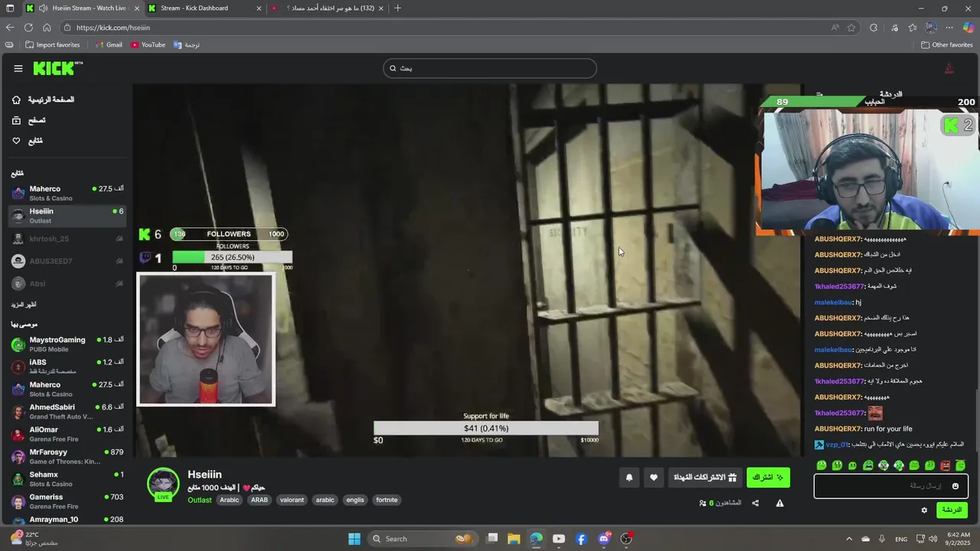Open Discord from taskbar
980x551 pixels.
(604, 539)
